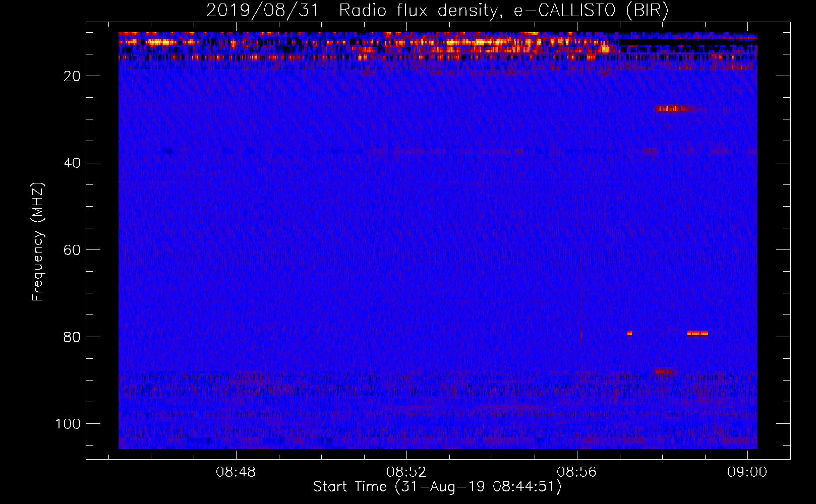Click the red emission streak near 27 MHz
This screenshot has width=816, height=504.
tap(675, 108)
